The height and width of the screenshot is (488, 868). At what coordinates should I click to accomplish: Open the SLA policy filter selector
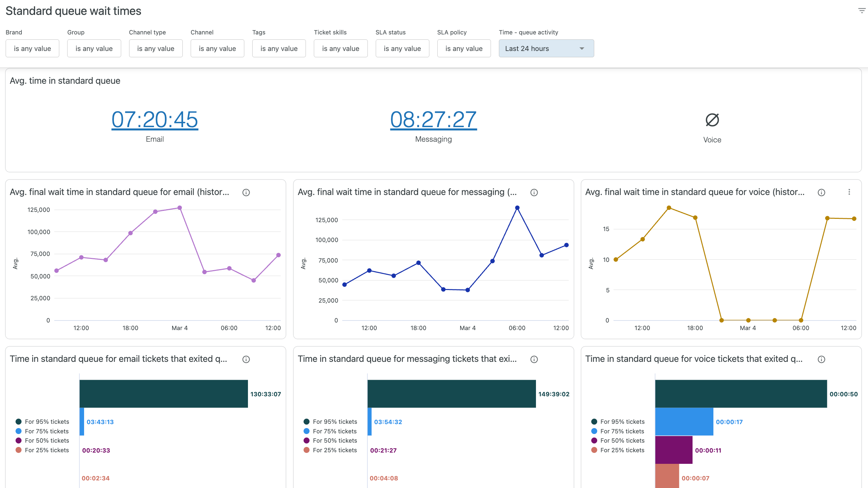(464, 49)
